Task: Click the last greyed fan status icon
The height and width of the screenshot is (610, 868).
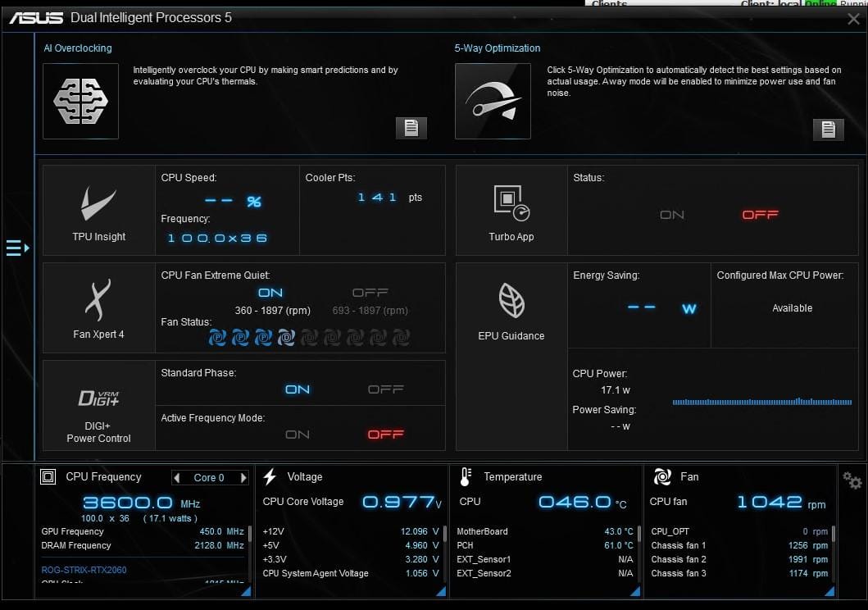Action: pos(401,337)
